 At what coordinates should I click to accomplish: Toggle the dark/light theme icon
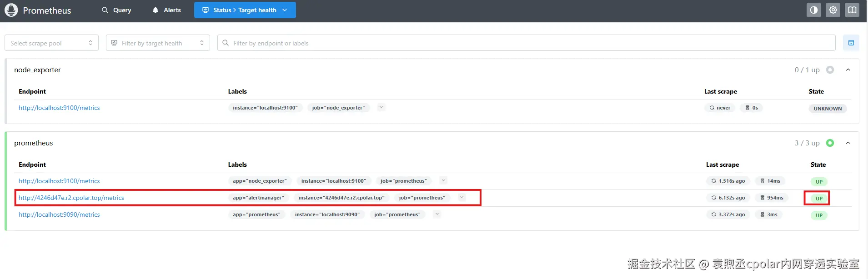point(814,10)
